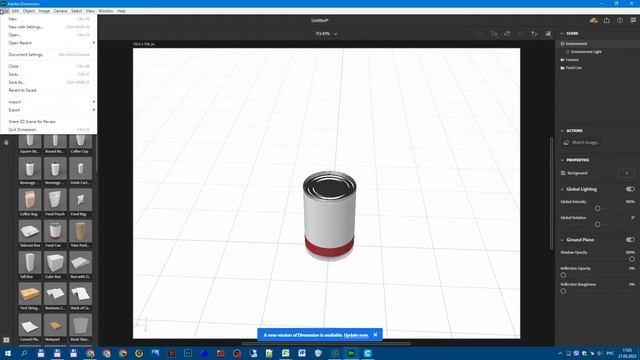The width and height of the screenshot is (640, 360).
Task: Click the render preview icon in toolbar
Action: [x=548, y=33]
